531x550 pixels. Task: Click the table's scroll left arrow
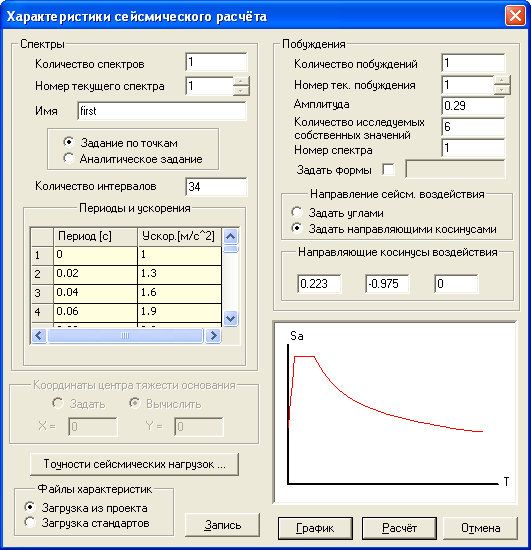(39, 336)
